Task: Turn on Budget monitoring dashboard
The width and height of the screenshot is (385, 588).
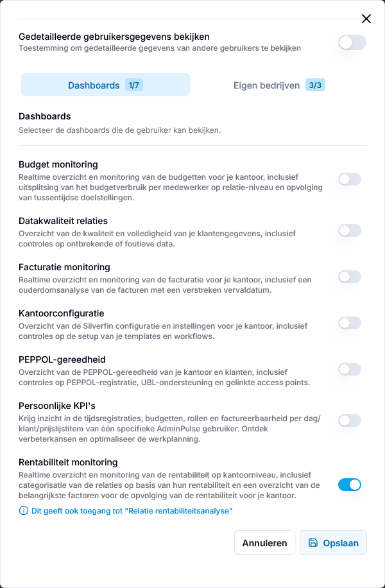Action: 349,179
